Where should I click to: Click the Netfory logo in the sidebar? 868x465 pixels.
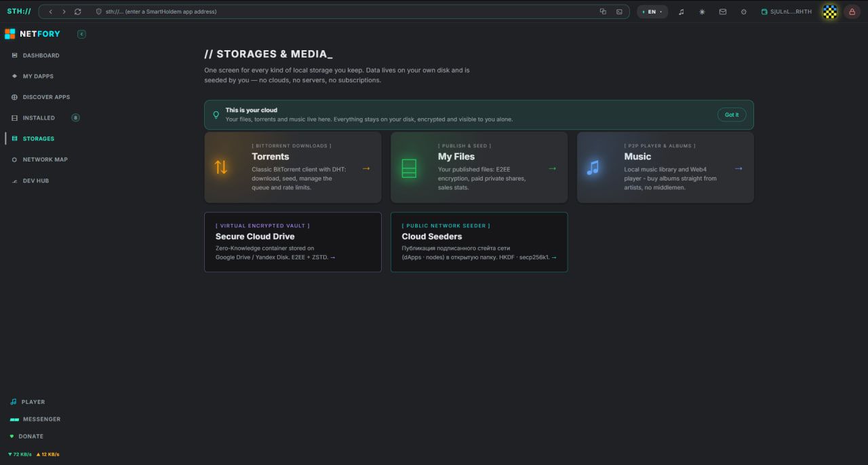[x=33, y=34]
